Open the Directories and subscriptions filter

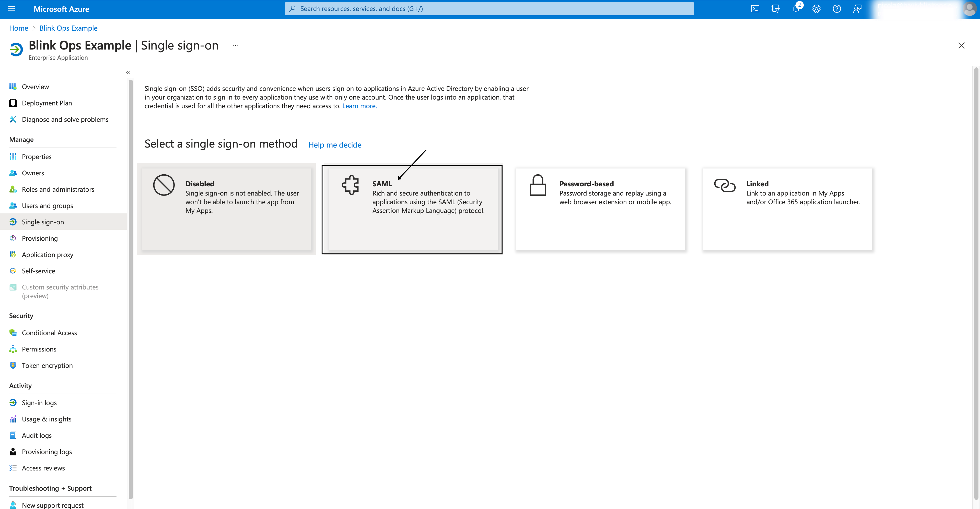click(775, 9)
